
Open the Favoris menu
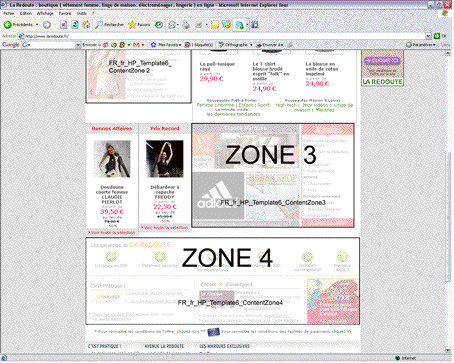65,13
